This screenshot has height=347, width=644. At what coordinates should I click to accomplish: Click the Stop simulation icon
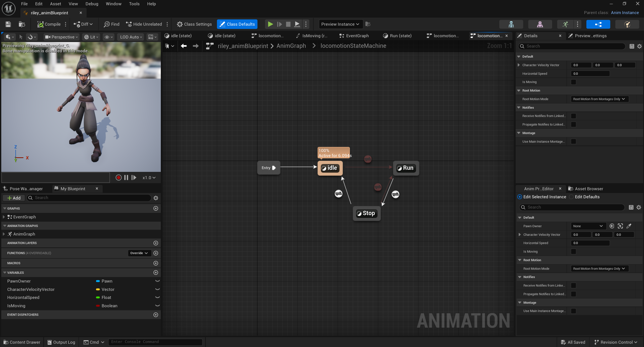click(x=288, y=24)
